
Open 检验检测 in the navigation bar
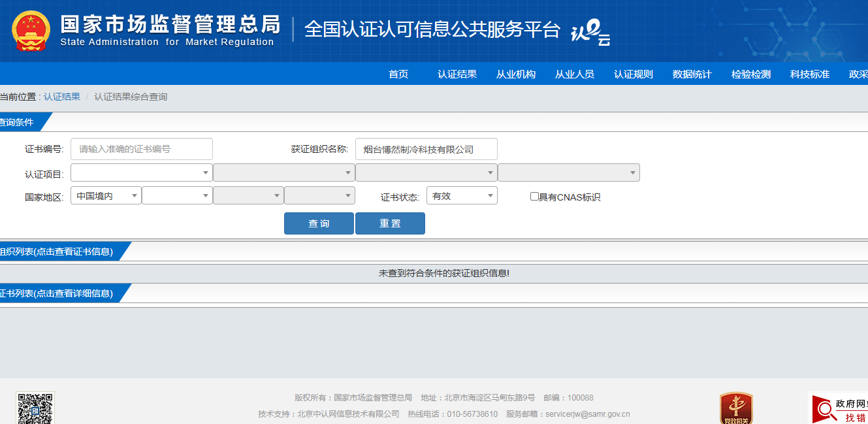751,74
